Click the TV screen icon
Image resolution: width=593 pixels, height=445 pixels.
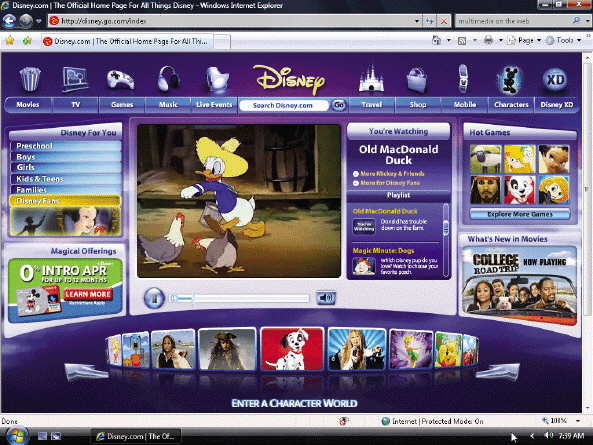[75, 79]
